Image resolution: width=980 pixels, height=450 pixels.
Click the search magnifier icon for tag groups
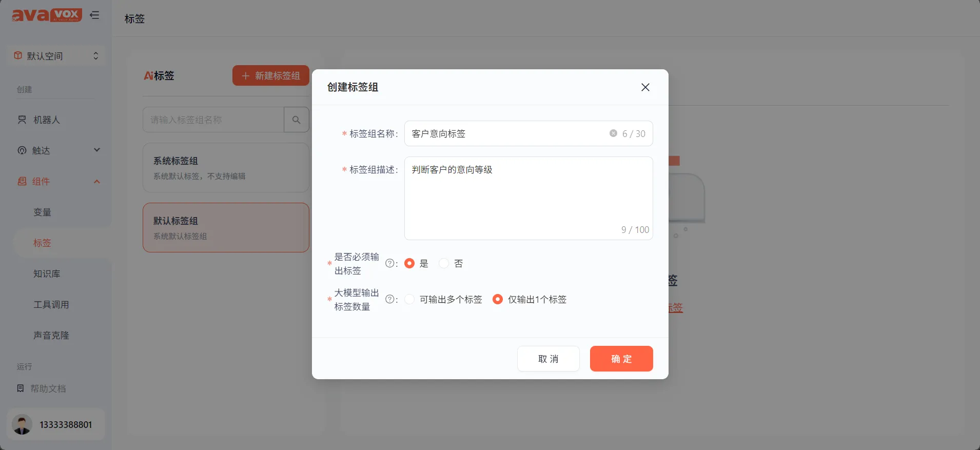pos(296,120)
